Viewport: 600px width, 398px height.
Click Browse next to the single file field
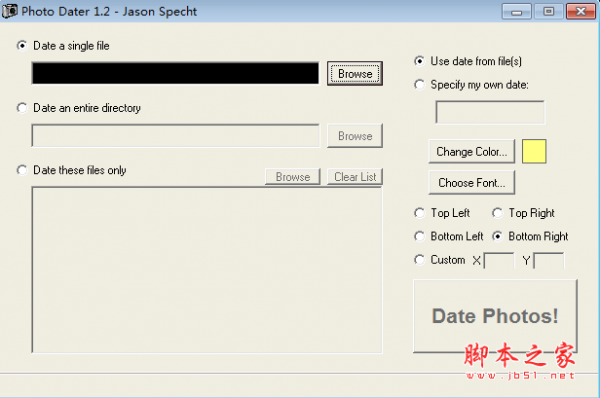(355, 73)
